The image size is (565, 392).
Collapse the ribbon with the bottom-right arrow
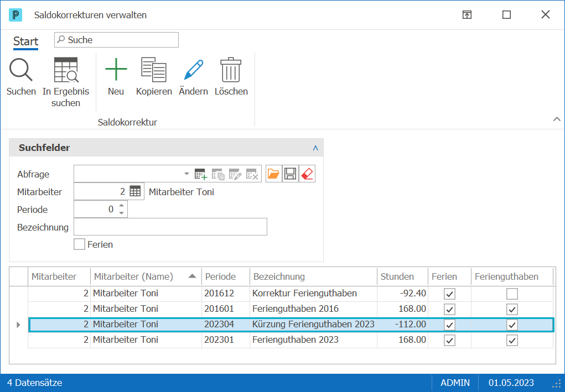[557, 119]
